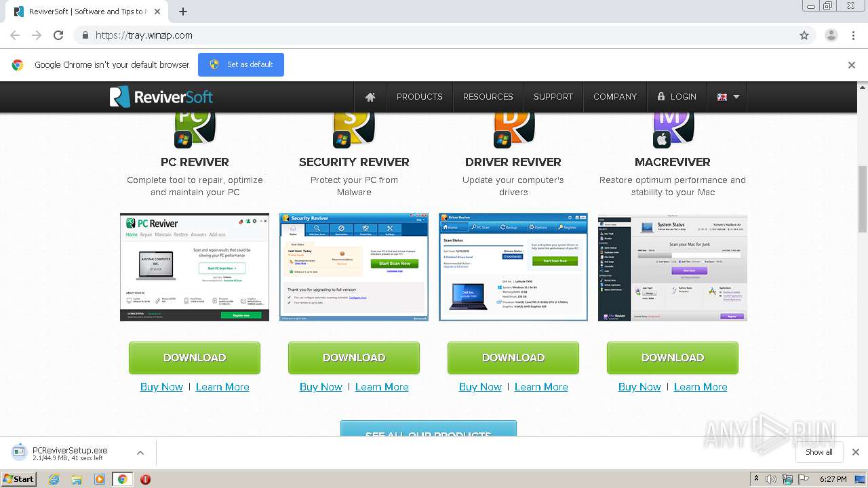Click Learn More under Driver Reviver
The width and height of the screenshot is (868, 488).
pos(541,387)
